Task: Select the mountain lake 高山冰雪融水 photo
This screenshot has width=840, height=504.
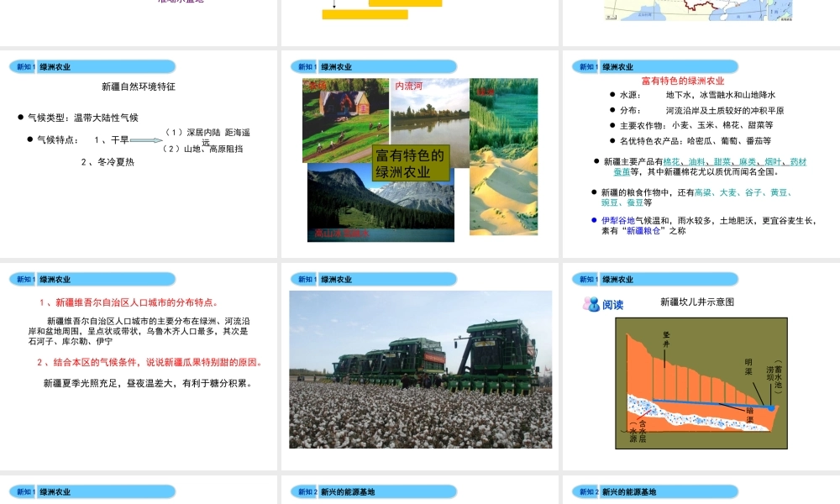Action: [x=381, y=203]
